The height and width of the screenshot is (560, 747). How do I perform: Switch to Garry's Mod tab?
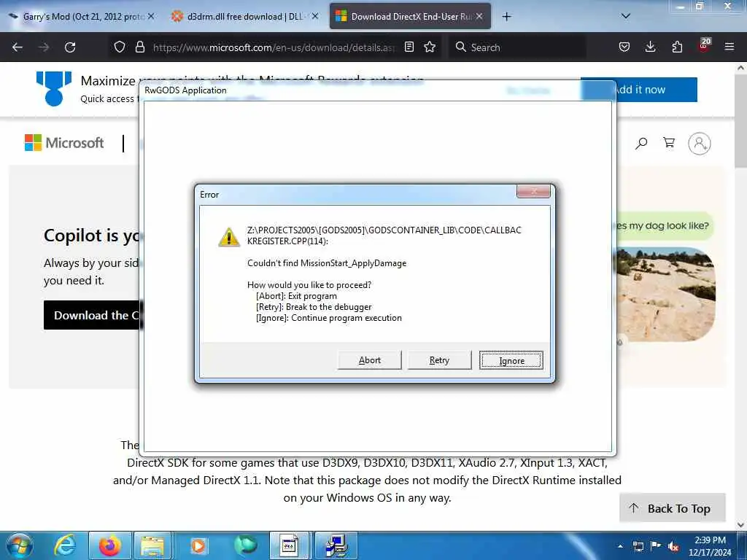(81, 17)
